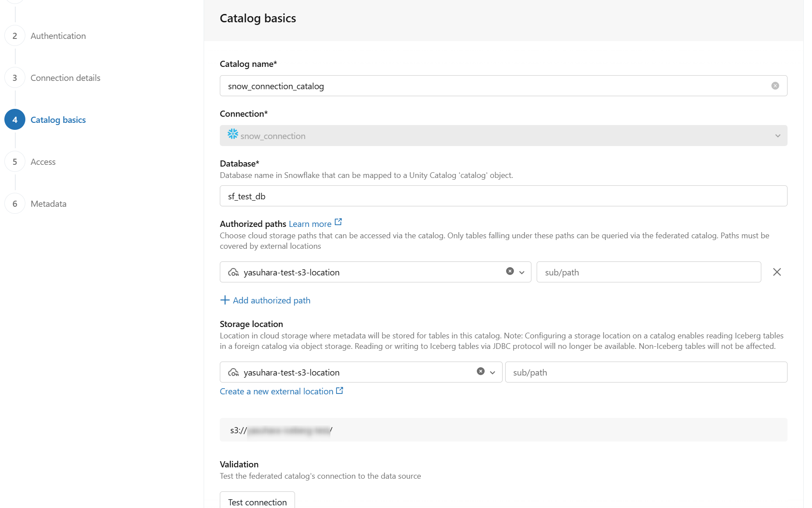The image size is (812, 508).
Task: Open Learn more external link icon
Action: tap(338, 222)
